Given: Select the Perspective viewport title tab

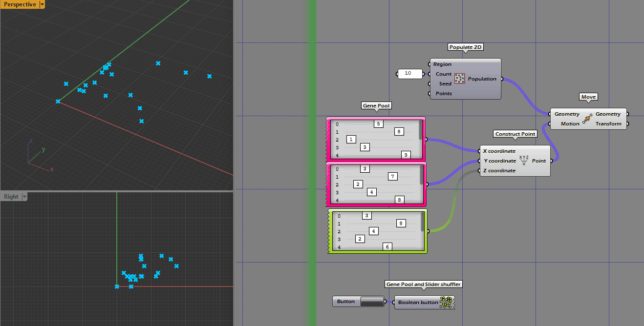Looking at the screenshot, I should point(20,4).
